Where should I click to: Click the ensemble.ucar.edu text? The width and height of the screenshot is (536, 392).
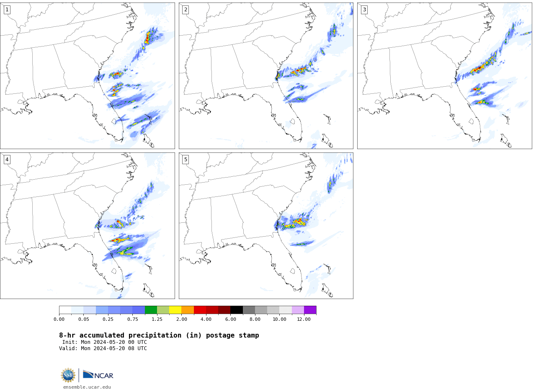[x=87, y=387]
